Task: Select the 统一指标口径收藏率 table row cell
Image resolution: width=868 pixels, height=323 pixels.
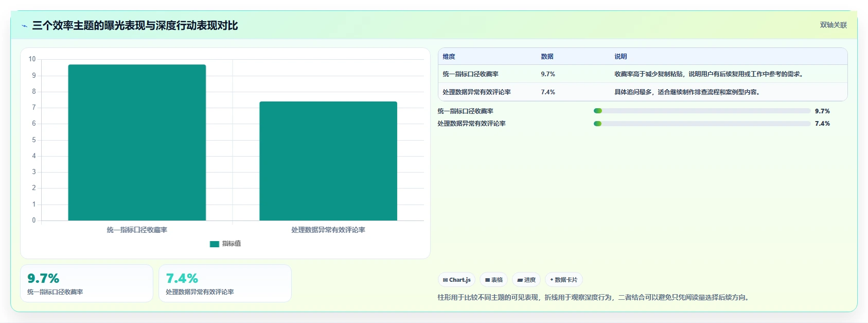Action: click(x=470, y=74)
